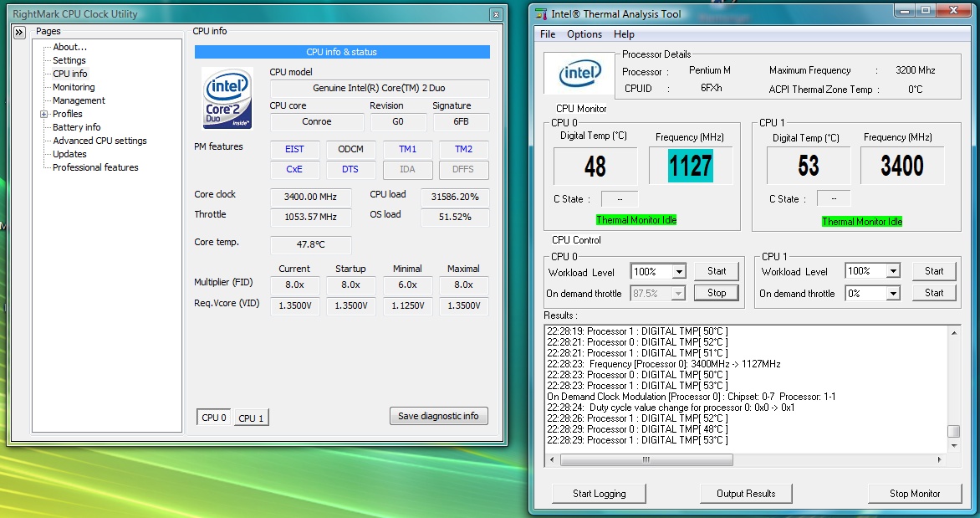Click the OS load value 51.52%
Screen dimensions: 980x518
pyautogui.click(x=455, y=217)
